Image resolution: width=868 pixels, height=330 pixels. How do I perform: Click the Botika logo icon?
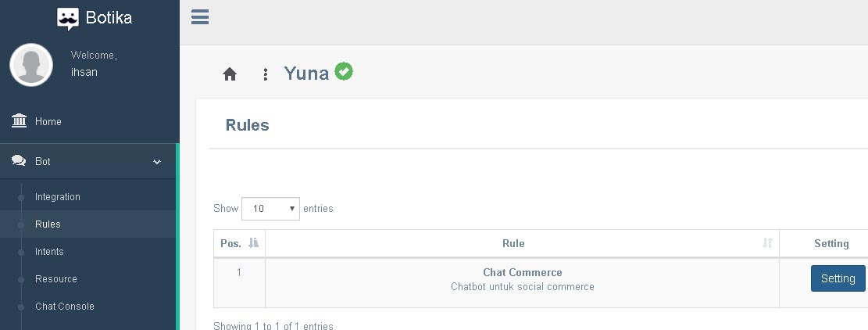pos(68,18)
